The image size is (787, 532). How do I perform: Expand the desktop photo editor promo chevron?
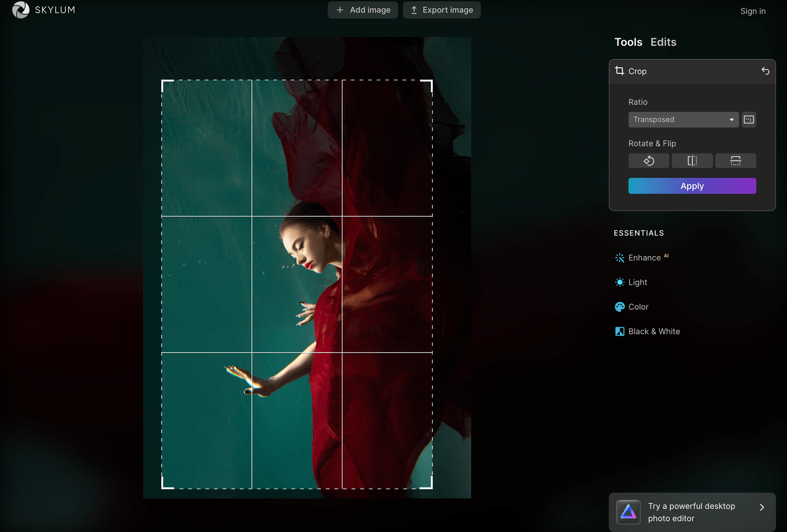point(761,507)
